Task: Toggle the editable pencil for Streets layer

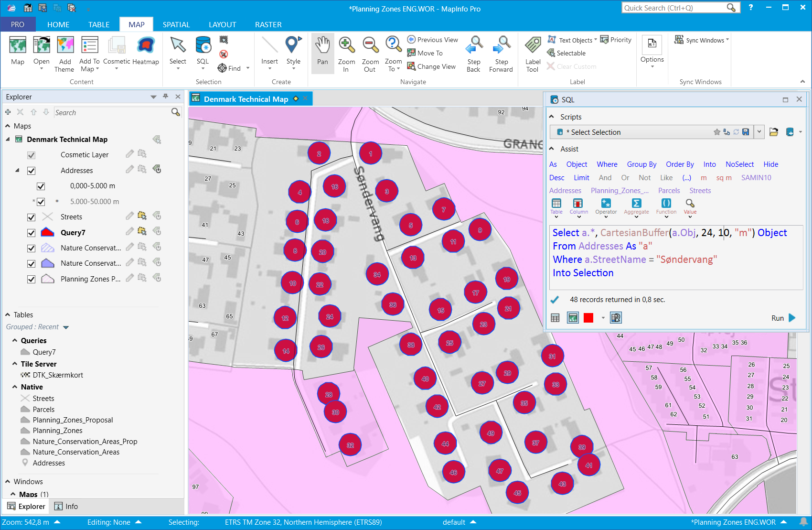Action: (x=129, y=216)
